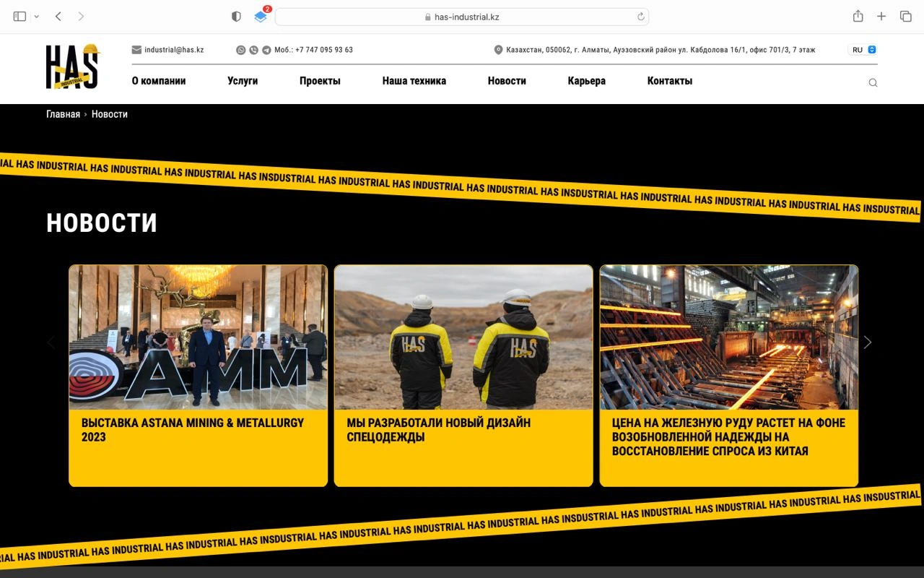924x578 pixels.
Task: Go to the Проекты page
Action: [x=320, y=81]
